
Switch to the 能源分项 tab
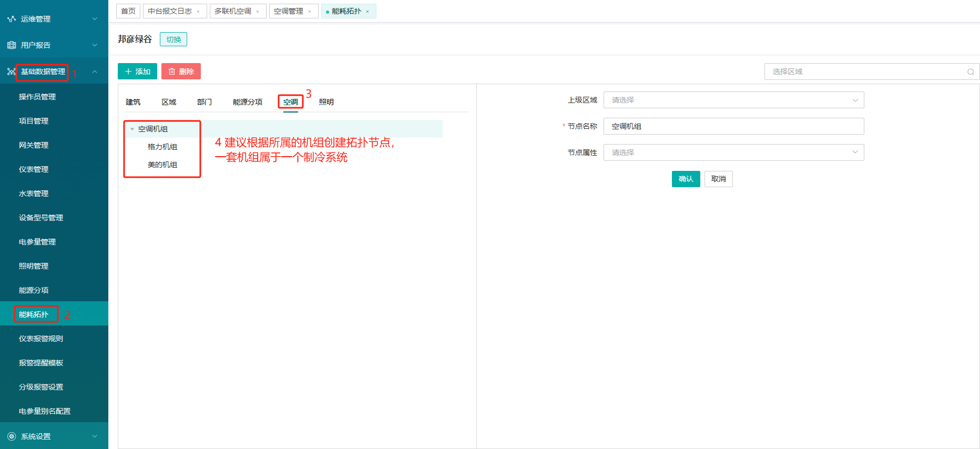tap(247, 102)
